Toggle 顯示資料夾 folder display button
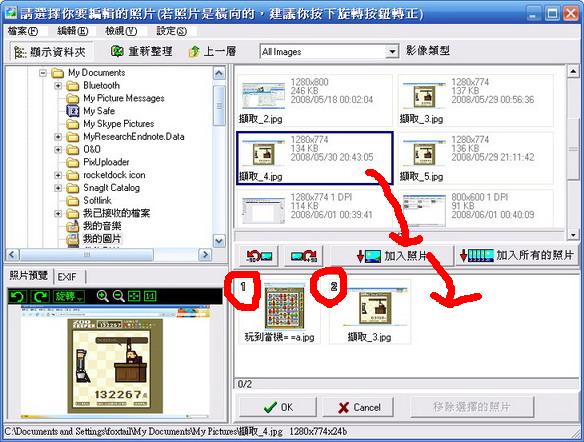The width and height of the screenshot is (584, 442). coord(51,52)
